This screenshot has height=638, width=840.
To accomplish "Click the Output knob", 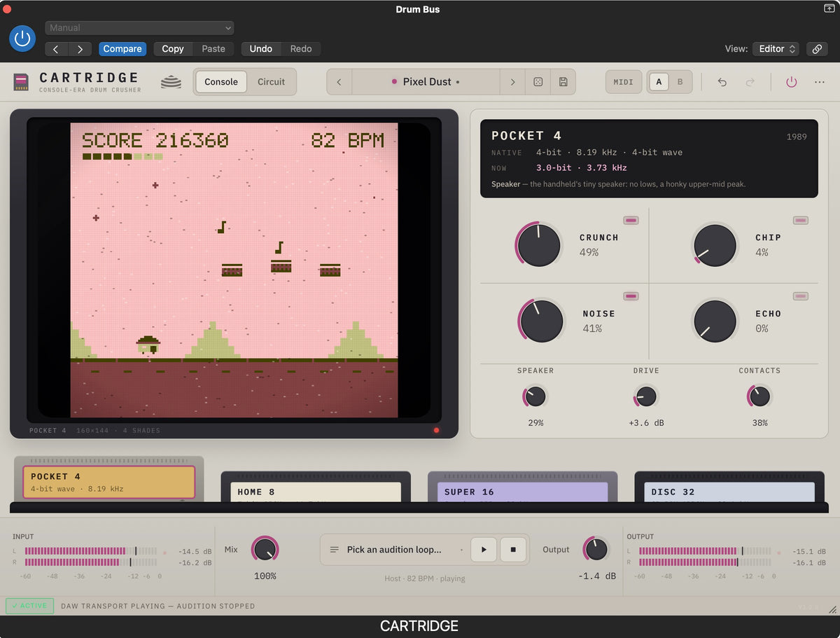I will [x=596, y=550].
